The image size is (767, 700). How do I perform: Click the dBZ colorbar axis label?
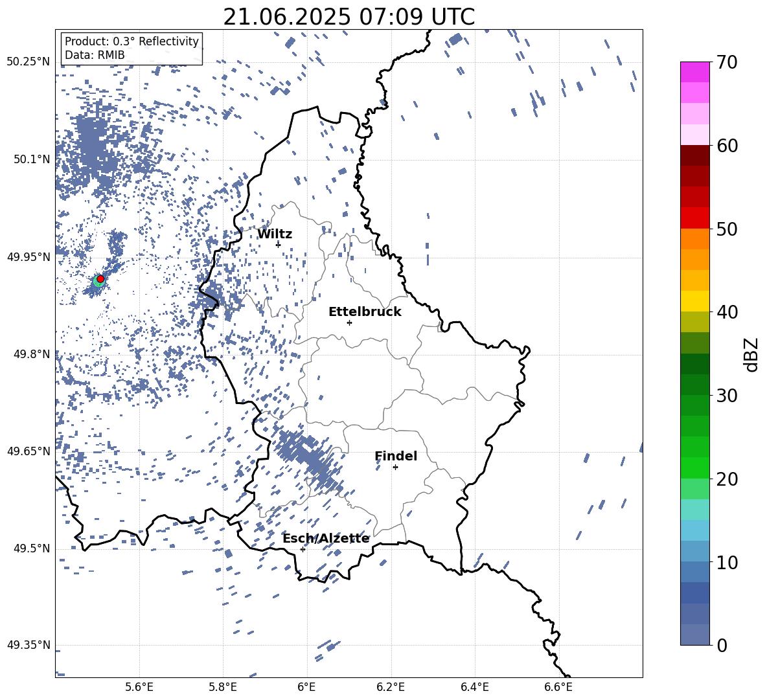(x=751, y=354)
